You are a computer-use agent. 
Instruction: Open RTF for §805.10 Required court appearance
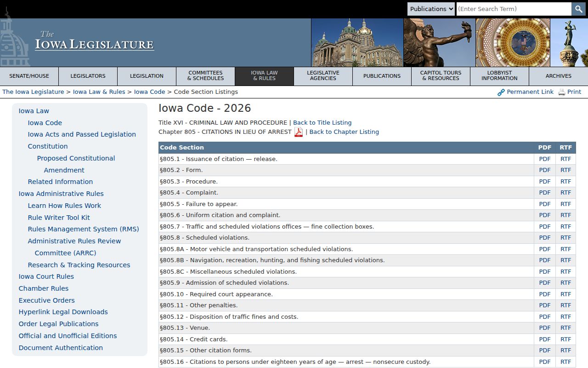tap(566, 294)
